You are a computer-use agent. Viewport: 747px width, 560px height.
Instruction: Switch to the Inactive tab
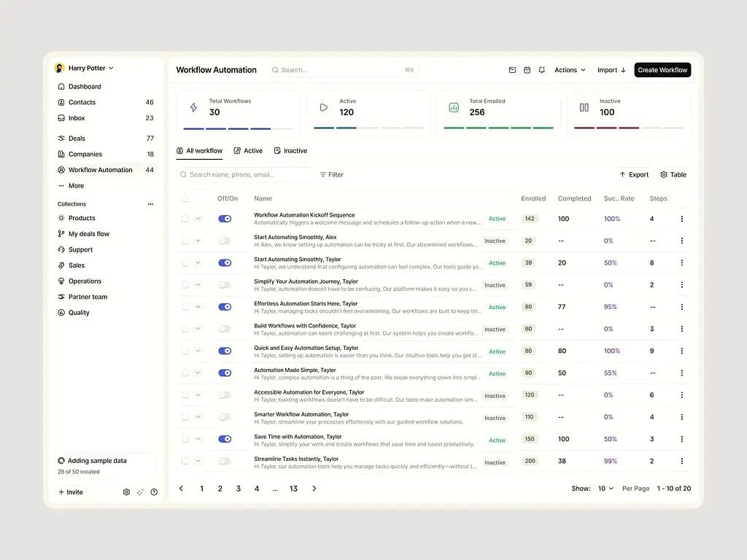click(290, 150)
